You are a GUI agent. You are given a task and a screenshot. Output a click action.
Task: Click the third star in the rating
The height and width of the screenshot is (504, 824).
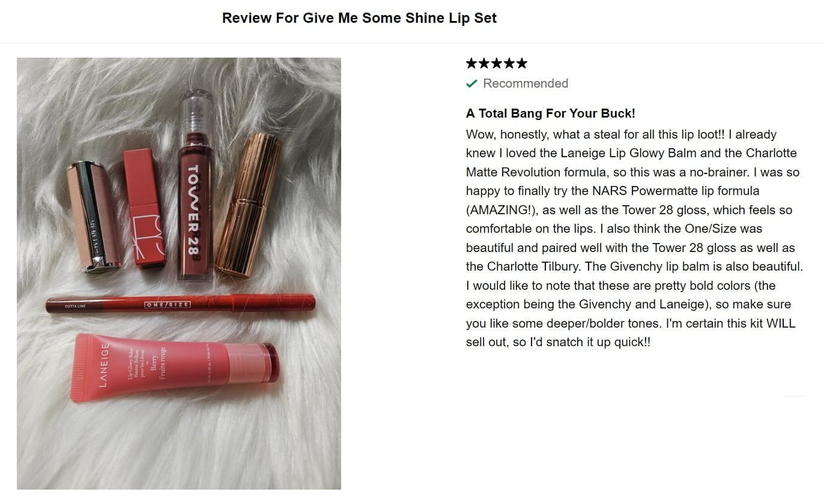[496, 63]
